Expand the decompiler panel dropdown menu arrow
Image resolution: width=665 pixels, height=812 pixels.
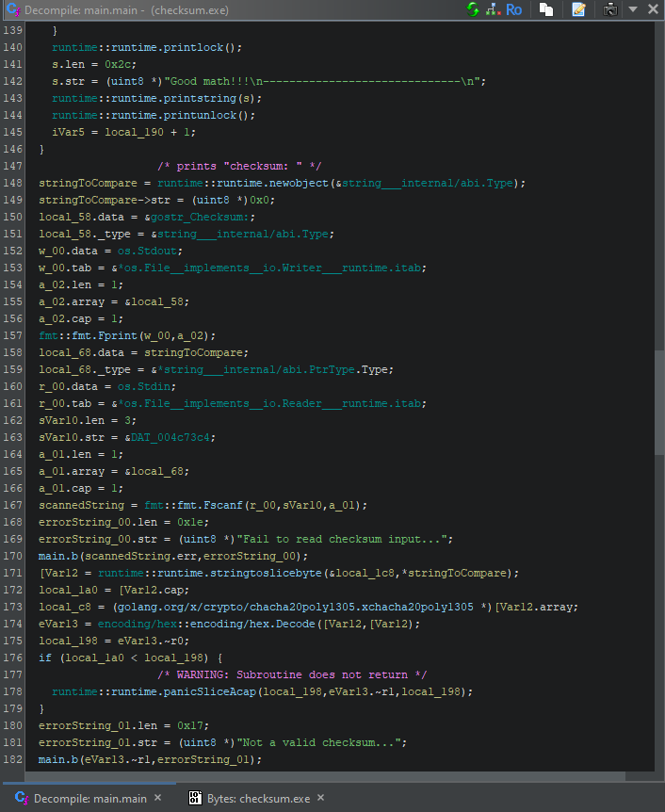pyautogui.click(x=633, y=9)
